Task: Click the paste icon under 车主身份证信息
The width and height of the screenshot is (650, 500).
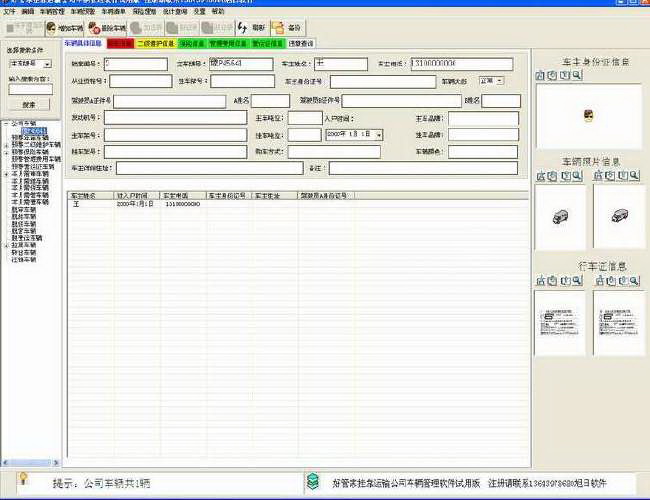Action: [564, 75]
